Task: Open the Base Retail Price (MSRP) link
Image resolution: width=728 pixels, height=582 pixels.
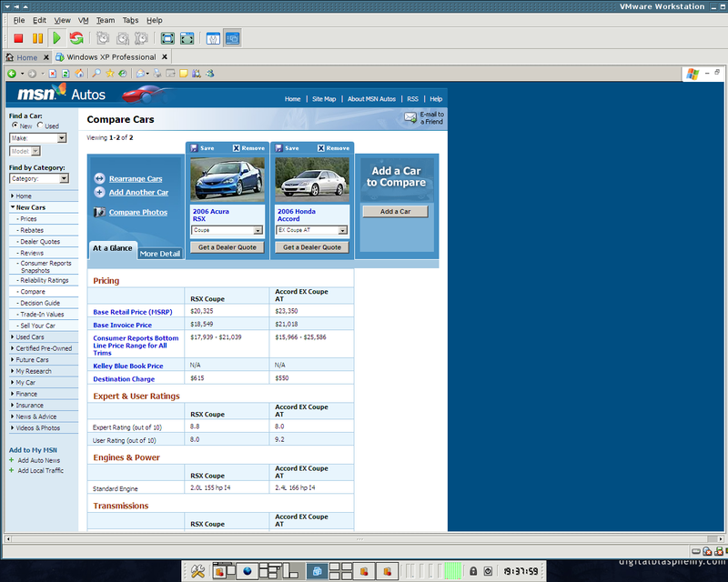Action: pos(133,312)
